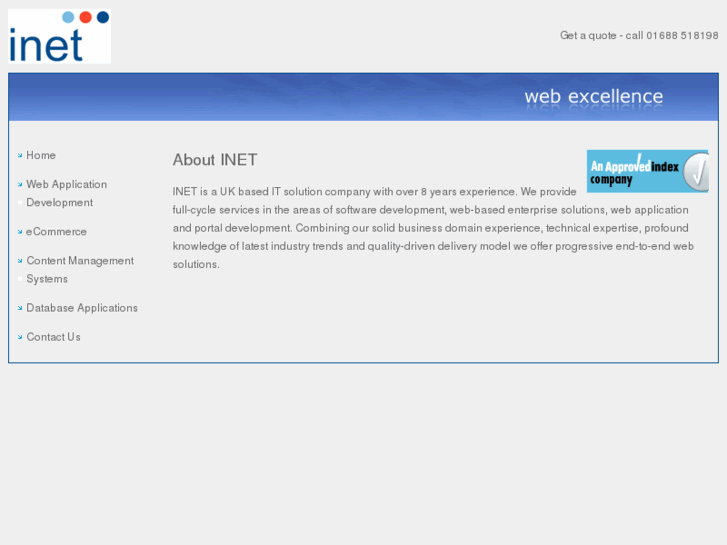Go to the eCommerce page
This screenshot has width=727, height=545.
(x=56, y=231)
